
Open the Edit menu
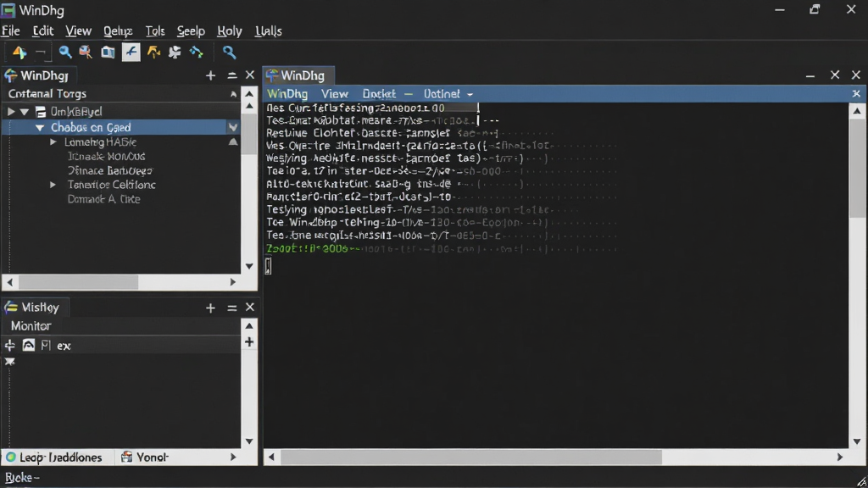coord(42,31)
